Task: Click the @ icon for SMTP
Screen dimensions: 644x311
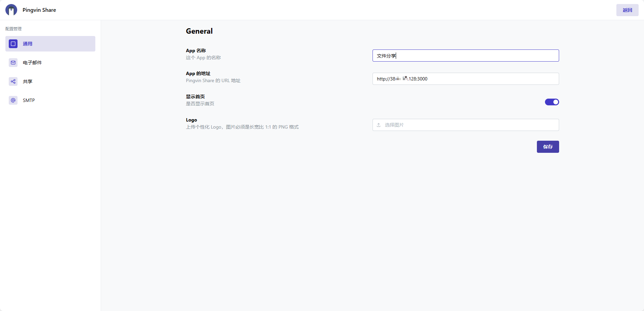Action: point(13,100)
